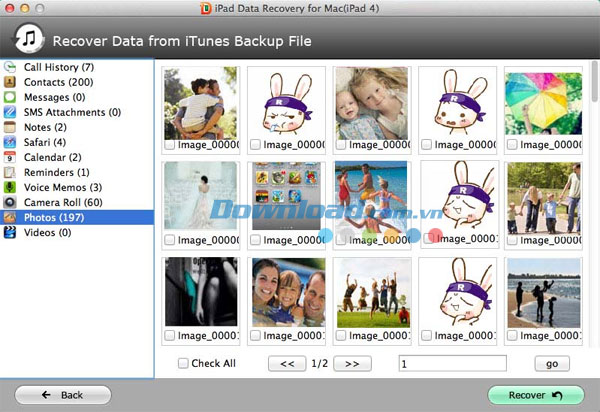Click the page indicator 1/2
Image resolution: width=600 pixels, height=412 pixels.
pos(320,363)
